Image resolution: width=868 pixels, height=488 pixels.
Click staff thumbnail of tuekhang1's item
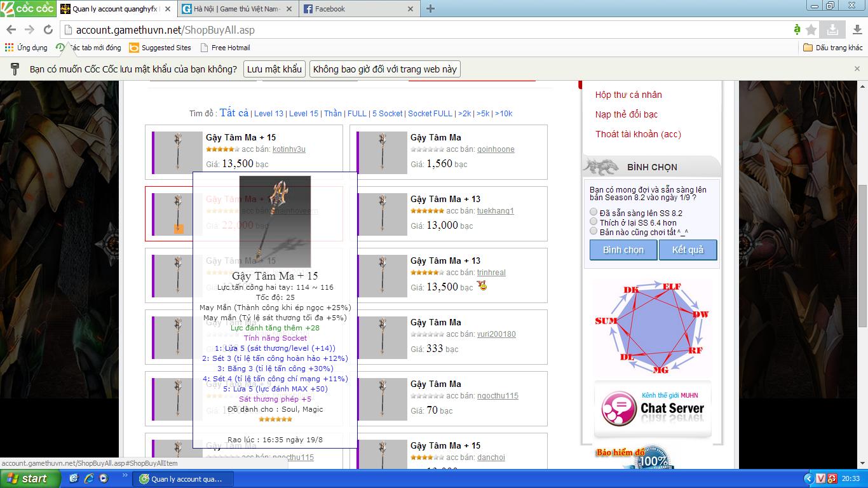tap(382, 214)
